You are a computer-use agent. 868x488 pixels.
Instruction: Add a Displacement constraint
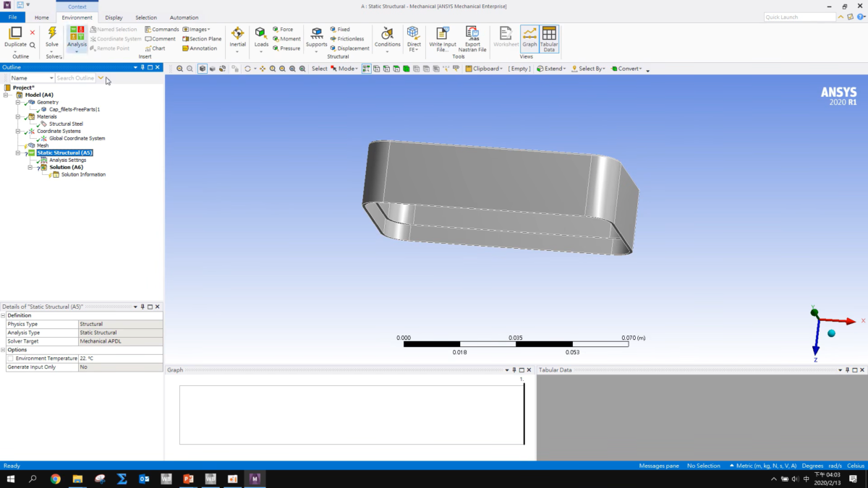tap(349, 48)
